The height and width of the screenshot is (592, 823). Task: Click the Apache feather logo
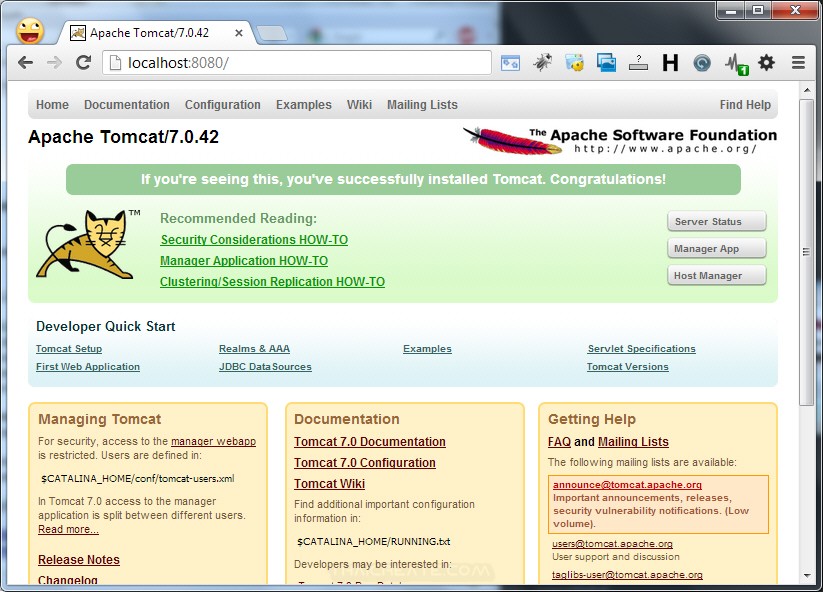[x=513, y=141]
